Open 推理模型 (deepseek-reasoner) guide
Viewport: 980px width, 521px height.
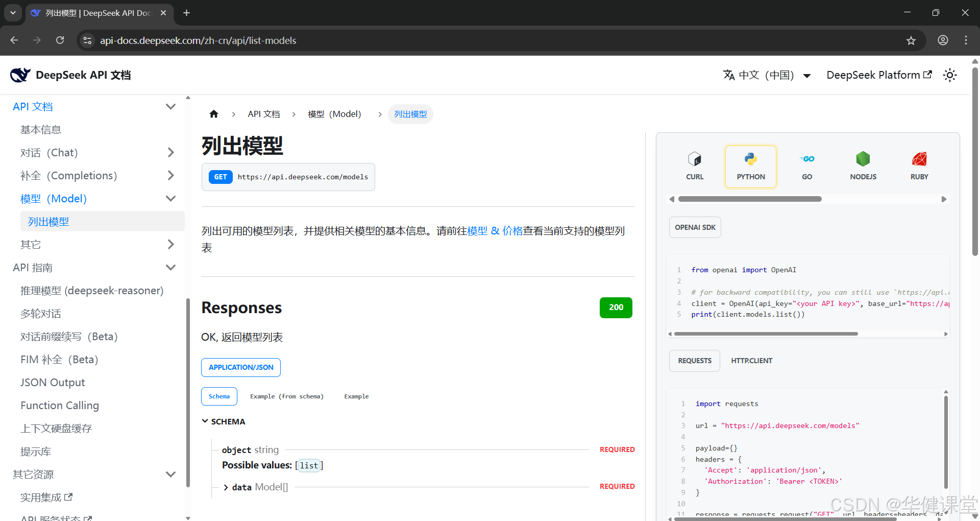92,291
